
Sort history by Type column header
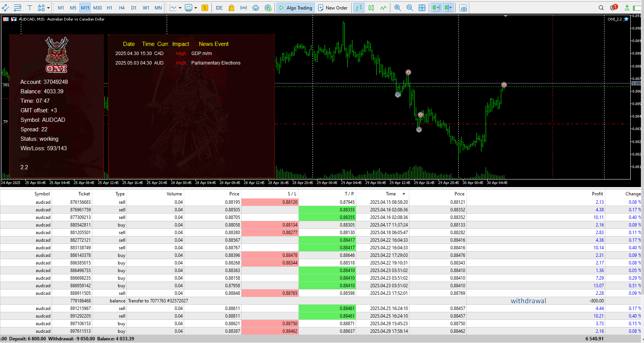[120, 194]
